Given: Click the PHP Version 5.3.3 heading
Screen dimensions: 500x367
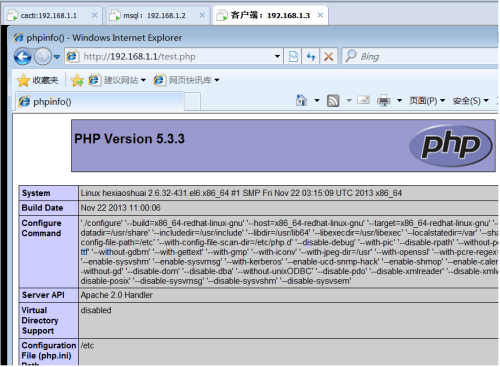Looking at the screenshot, I should tap(129, 139).
